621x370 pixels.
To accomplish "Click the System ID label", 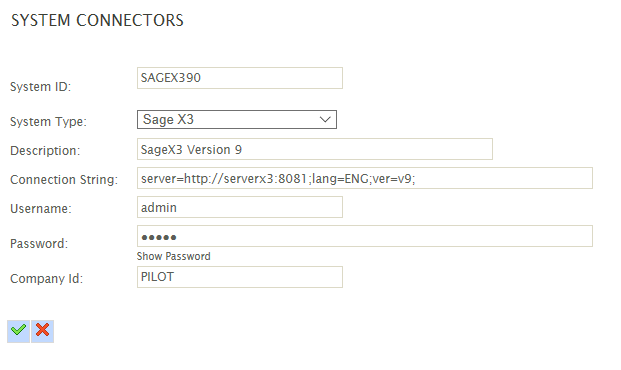I will 40,87.
